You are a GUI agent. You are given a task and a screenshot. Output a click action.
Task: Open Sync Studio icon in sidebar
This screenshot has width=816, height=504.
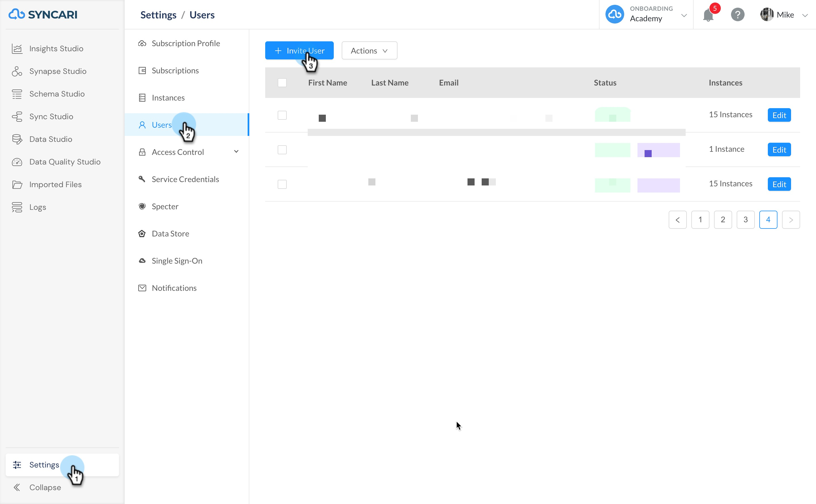click(17, 117)
